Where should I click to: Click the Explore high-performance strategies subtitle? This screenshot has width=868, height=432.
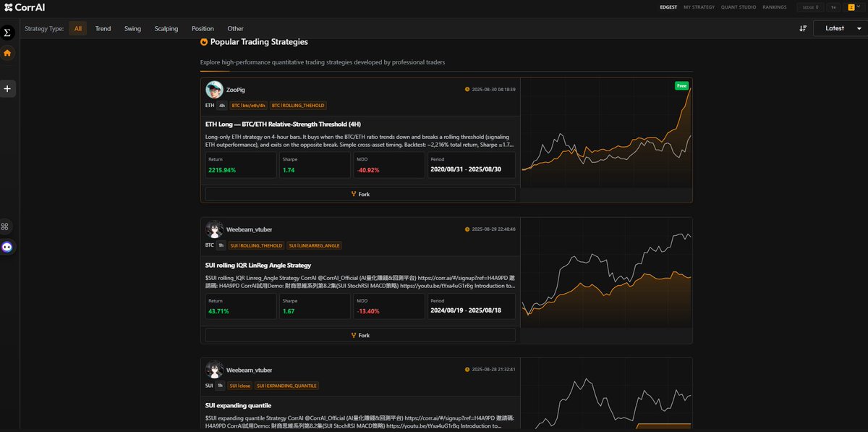(323, 62)
